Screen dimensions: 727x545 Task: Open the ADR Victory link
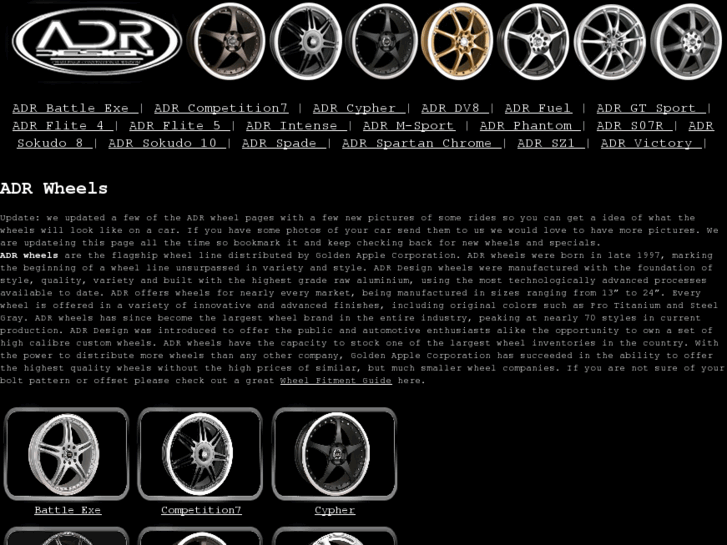pyautogui.click(x=651, y=143)
